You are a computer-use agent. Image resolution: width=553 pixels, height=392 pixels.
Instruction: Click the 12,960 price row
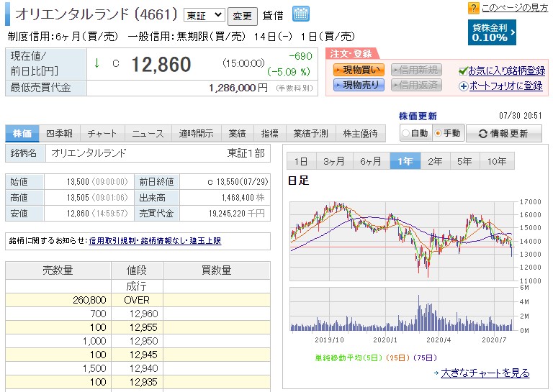coord(138,314)
